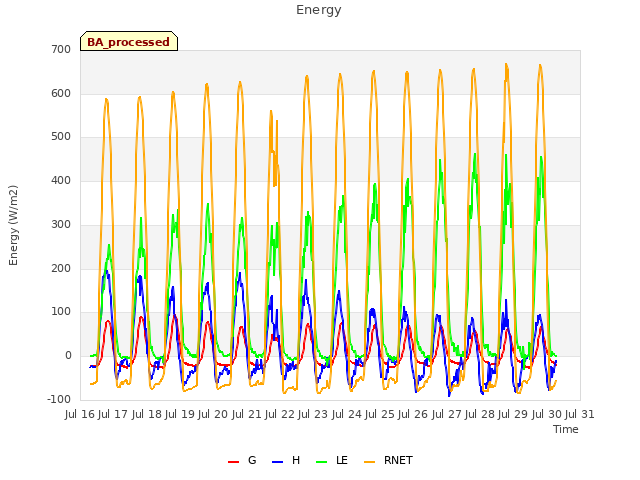
Task: Select the RNET legend label
Action: (x=398, y=460)
